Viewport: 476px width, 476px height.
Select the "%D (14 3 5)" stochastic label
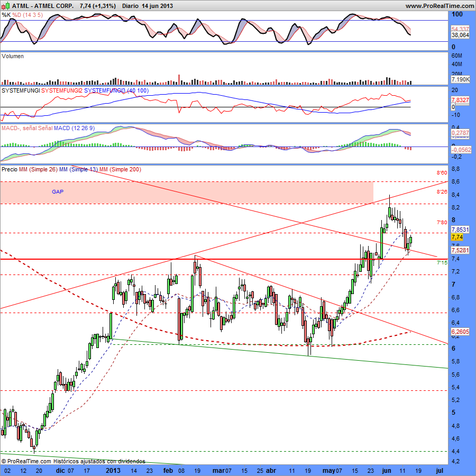(x=28, y=15)
